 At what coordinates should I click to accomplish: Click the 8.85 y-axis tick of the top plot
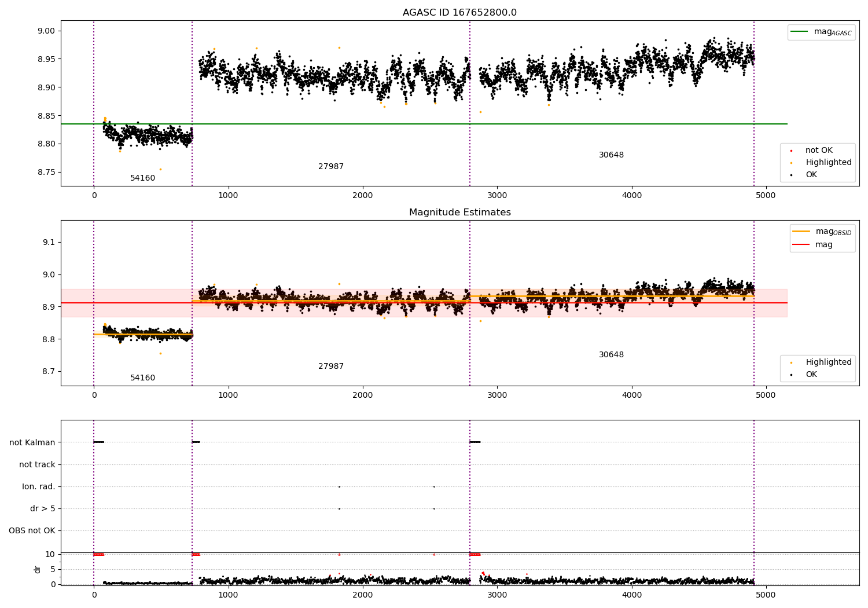[46, 116]
